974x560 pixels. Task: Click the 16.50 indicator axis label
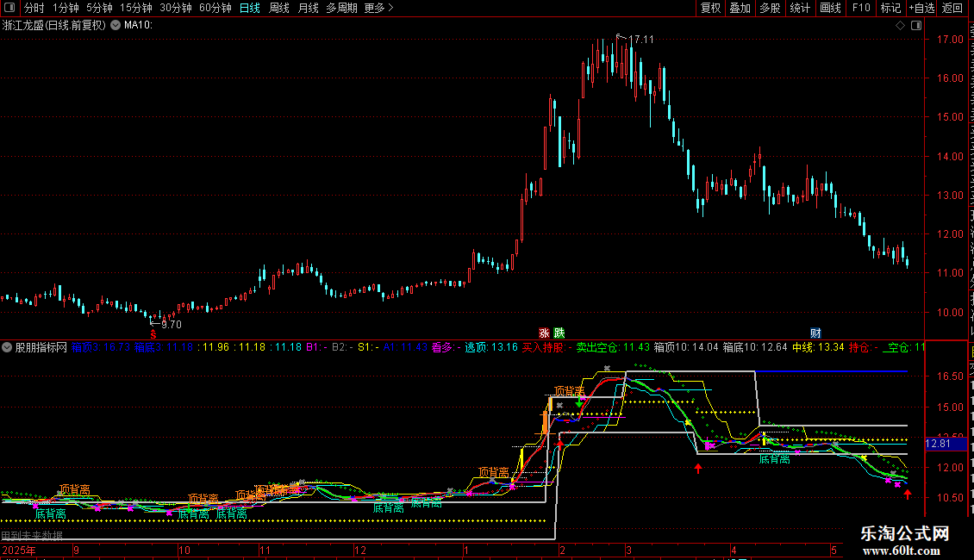click(x=950, y=376)
